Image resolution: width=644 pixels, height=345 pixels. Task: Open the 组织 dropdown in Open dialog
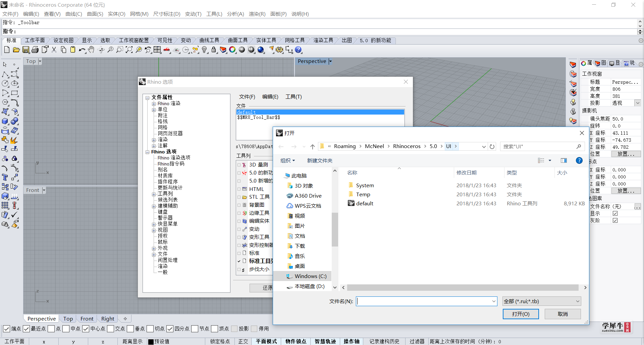(287, 160)
